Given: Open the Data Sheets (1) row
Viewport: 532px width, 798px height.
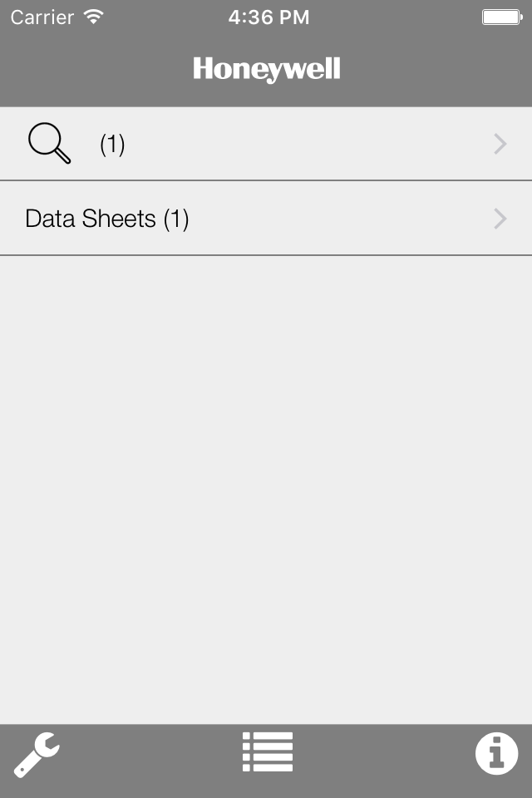Looking at the screenshot, I should (x=266, y=219).
